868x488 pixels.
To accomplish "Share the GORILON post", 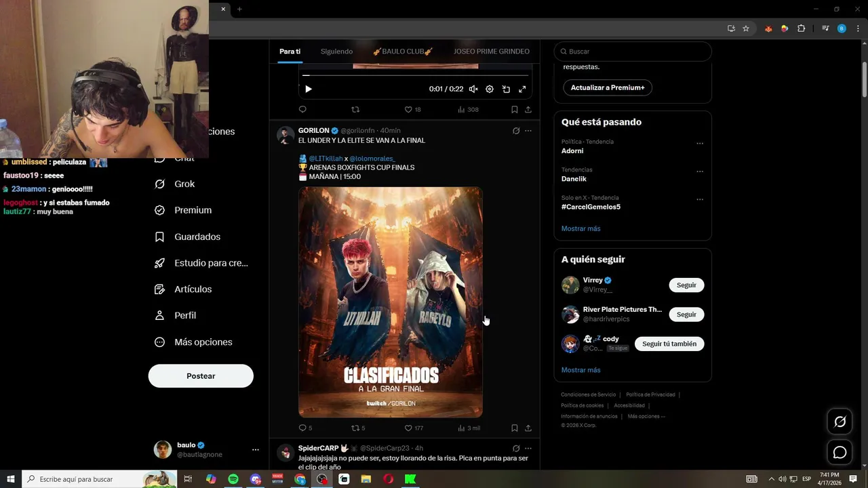I will pos(528,428).
